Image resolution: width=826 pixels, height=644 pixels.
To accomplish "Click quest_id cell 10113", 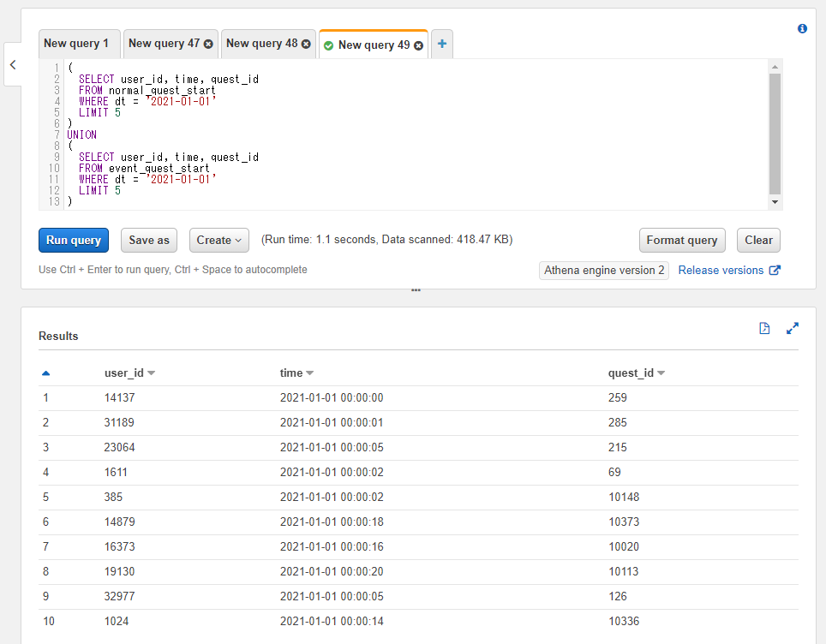I will point(624,571).
